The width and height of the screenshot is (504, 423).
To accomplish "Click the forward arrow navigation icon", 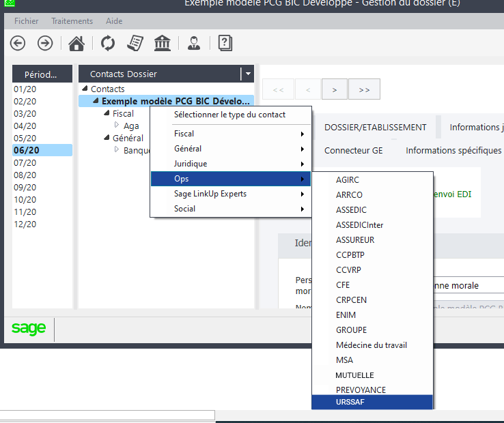I will pyautogui.click(x=45, y=43).
